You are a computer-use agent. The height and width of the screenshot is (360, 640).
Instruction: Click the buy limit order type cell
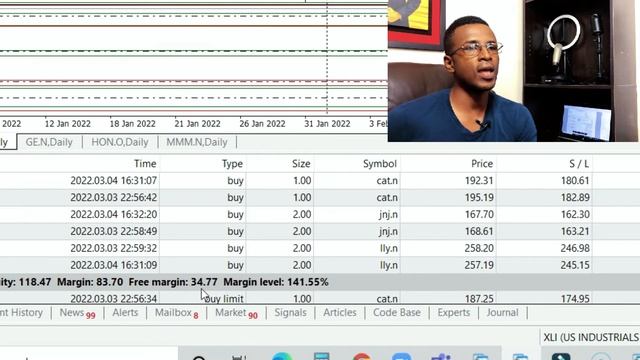[x=224, y=299]
